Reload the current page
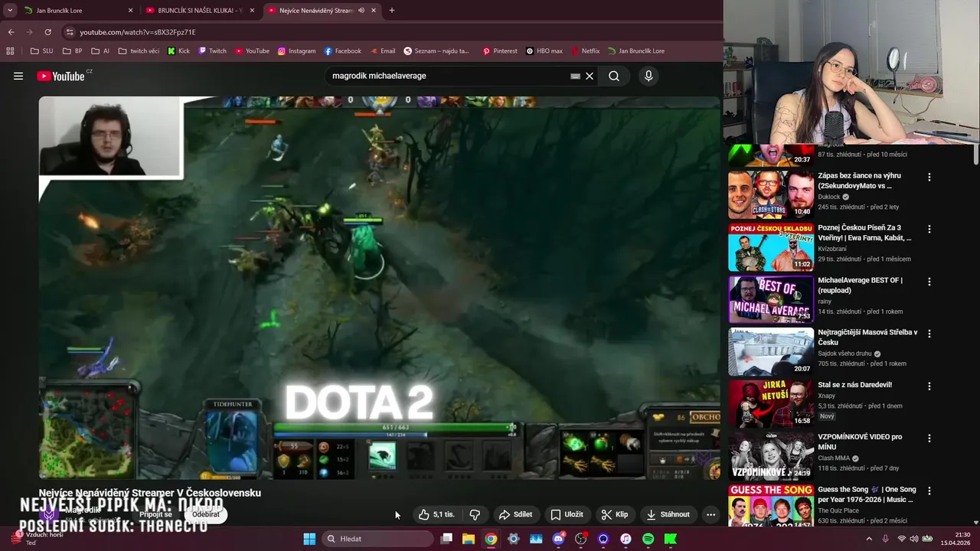 pyautogui.click(x=47, y=32)
